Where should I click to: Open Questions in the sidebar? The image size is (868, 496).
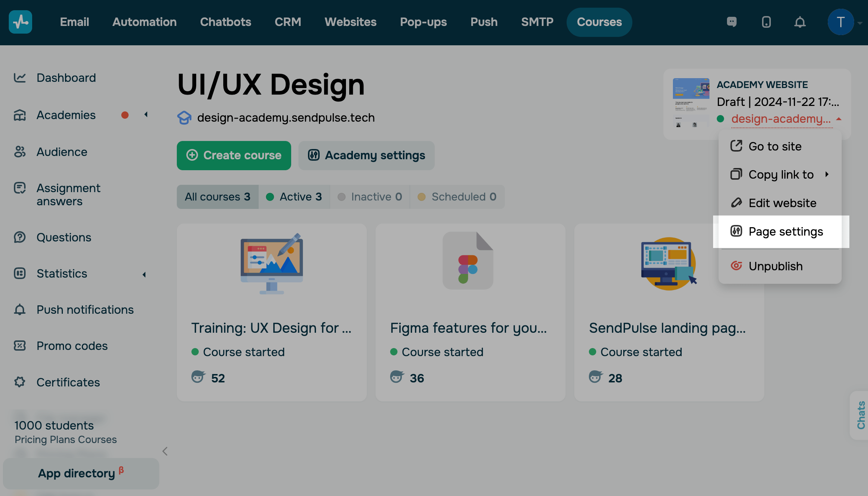(64, 237)
